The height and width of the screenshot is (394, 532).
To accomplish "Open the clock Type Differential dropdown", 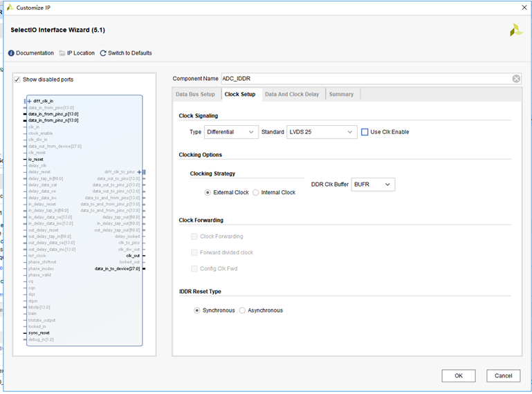I will [230, 132].
